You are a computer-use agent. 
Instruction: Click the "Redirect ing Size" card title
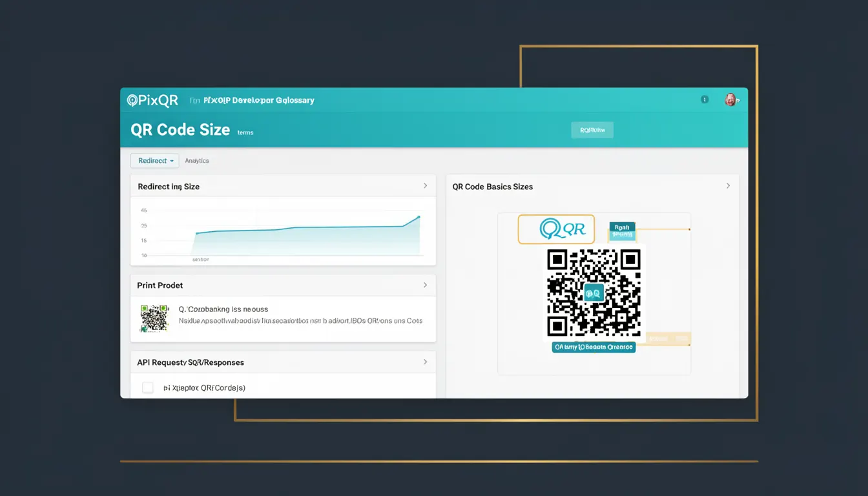coord(169,187)
